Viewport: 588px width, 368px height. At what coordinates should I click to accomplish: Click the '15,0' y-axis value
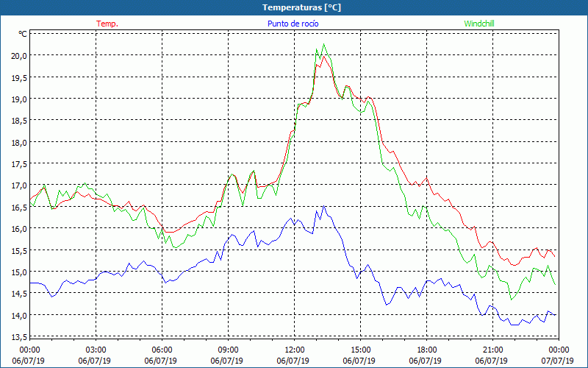pyautogui.click(x=20, y=272)
